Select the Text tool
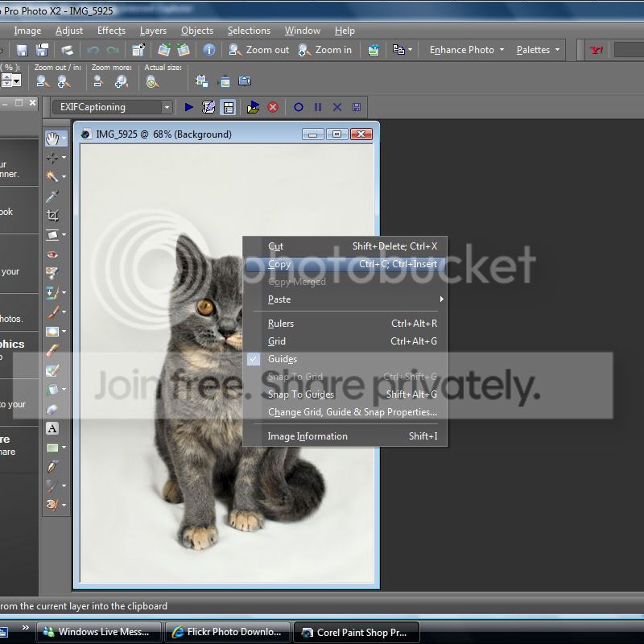This screenshot has width=644, height=644. 52,428
